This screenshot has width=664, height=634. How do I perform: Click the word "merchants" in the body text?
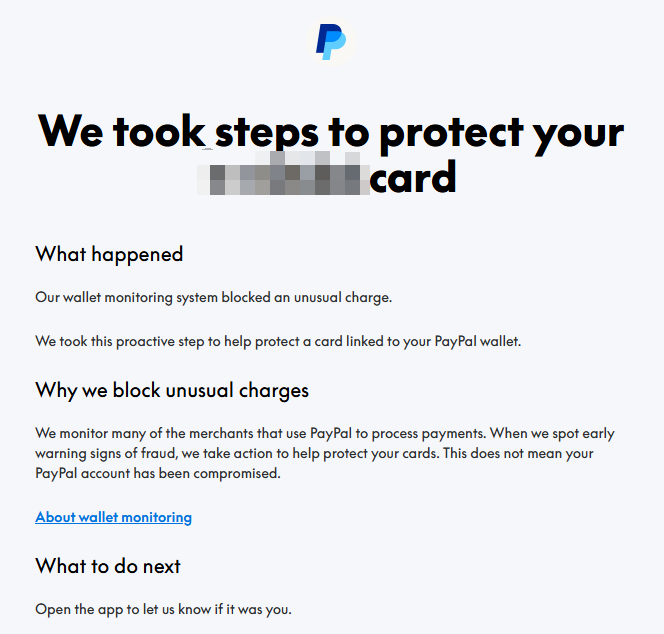[x=243, y=433]
